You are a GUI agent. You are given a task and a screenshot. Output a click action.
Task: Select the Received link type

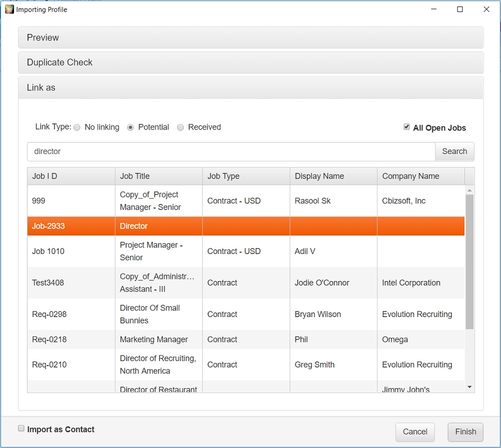pos(181,127)
